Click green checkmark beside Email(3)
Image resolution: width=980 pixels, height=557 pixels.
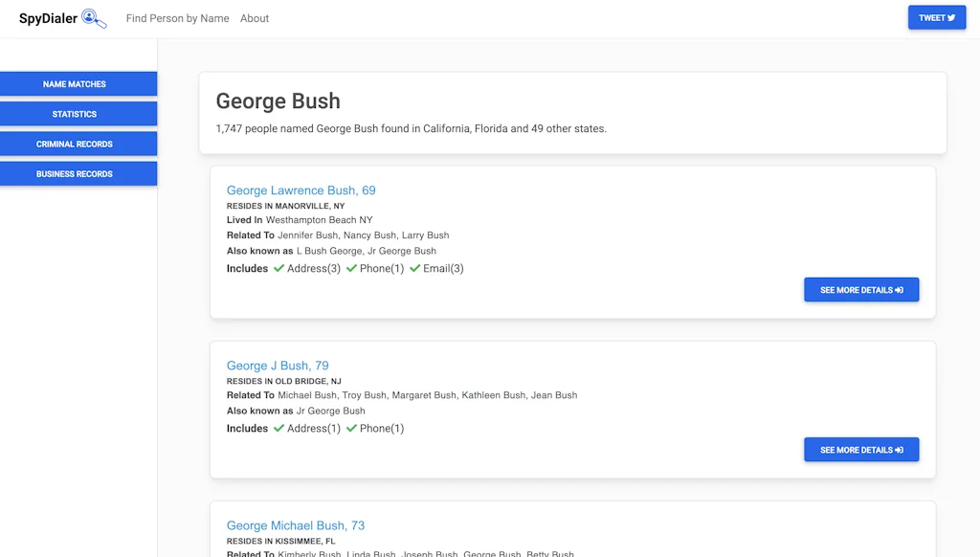click(415, 269)
